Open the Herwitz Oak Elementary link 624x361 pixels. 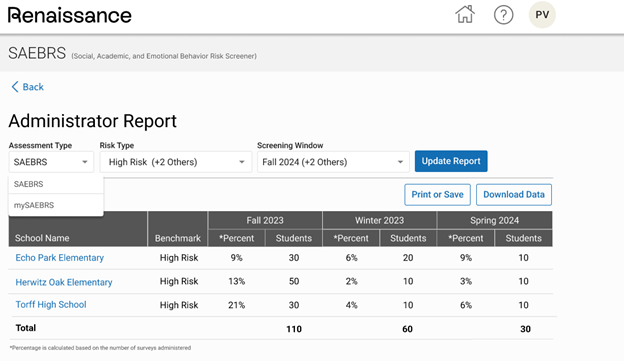point(64,282)
